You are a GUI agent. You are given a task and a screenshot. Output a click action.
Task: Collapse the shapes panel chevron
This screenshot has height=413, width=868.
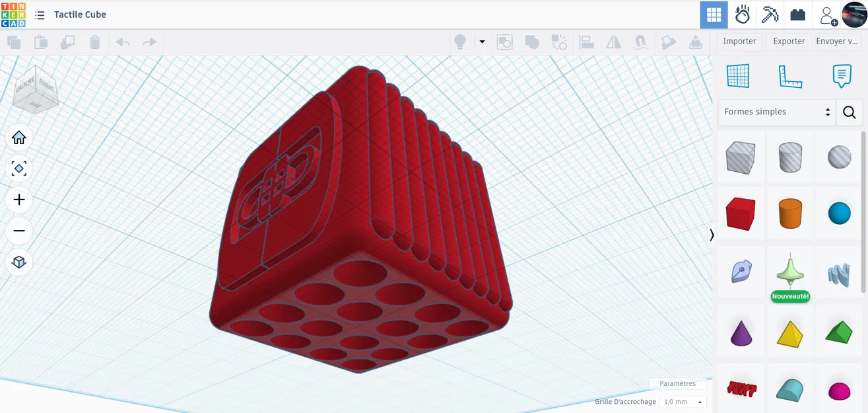click(712, 235)
